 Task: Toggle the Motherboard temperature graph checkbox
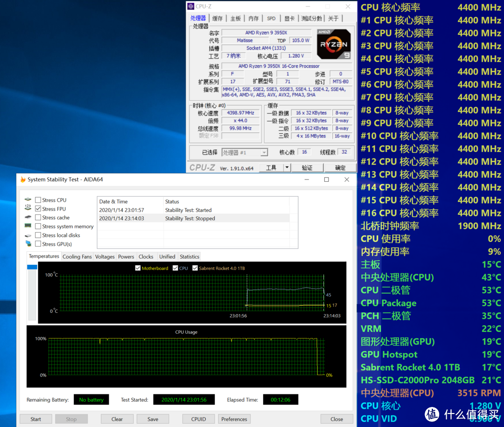[138, 268]
